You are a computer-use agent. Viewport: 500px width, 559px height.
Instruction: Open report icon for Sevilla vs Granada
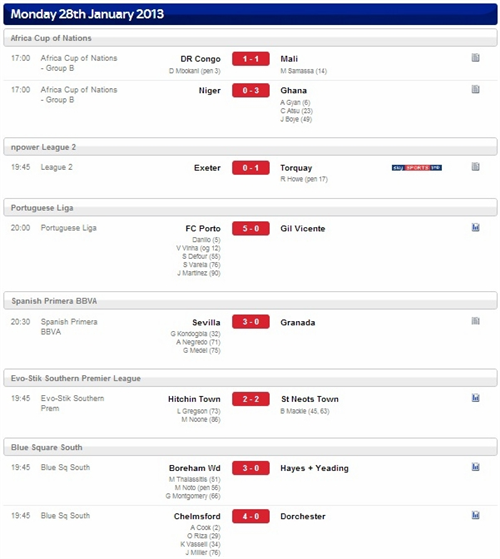pos(475,321)
